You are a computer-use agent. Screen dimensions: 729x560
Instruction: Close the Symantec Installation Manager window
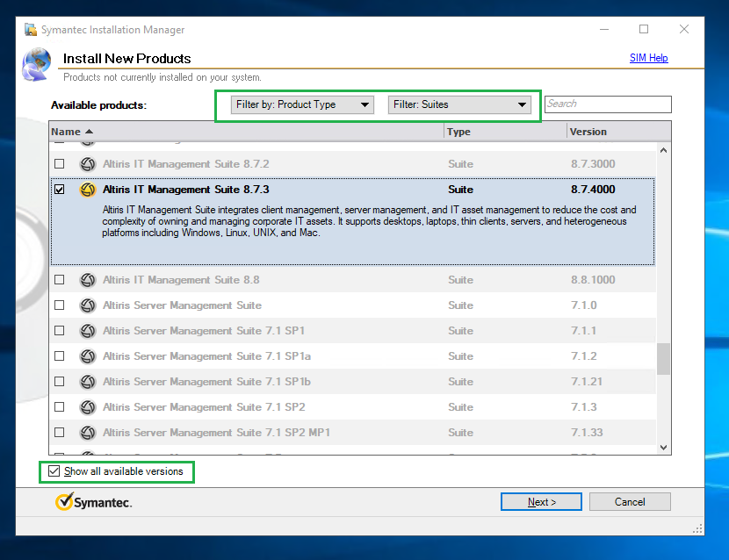point(684,29)
